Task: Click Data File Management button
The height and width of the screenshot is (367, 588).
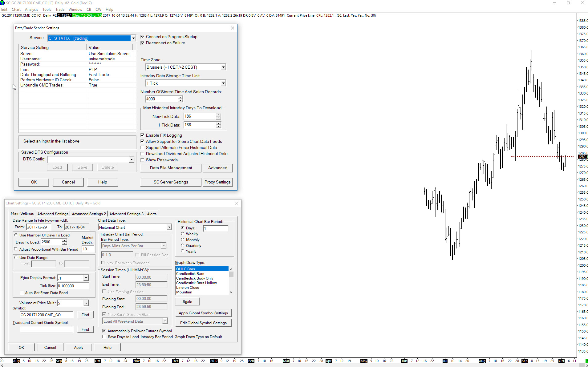Action: [x=171, y=168]
